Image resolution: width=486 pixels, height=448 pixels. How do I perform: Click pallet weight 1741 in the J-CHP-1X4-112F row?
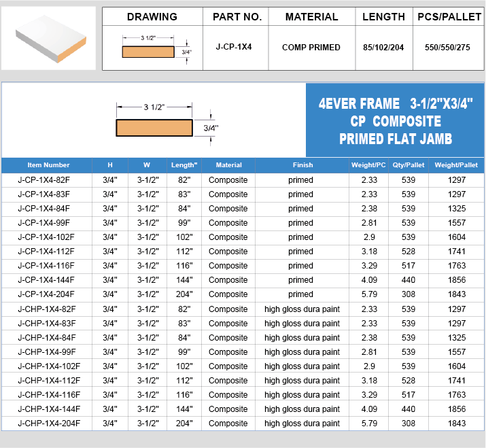point(457,381)
